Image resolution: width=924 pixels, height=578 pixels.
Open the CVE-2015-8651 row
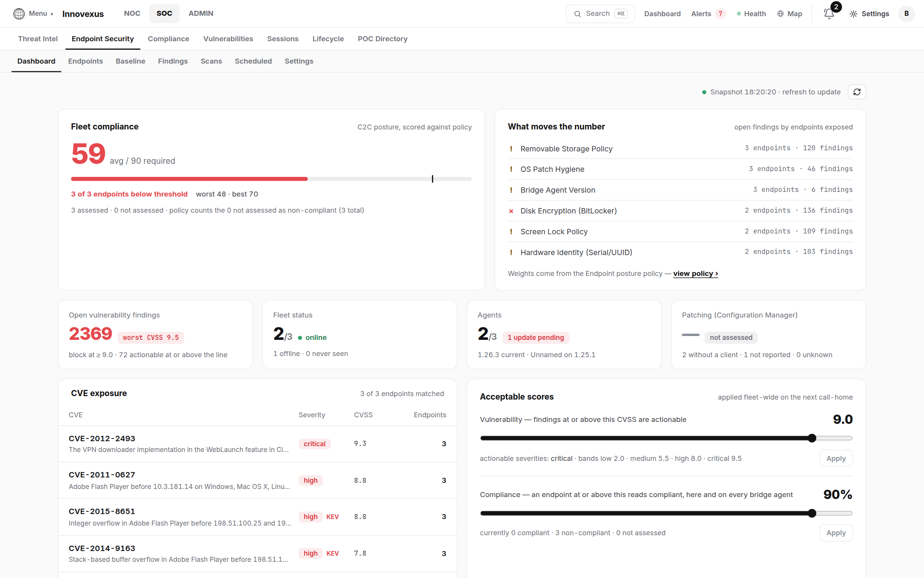pos(258,517)
